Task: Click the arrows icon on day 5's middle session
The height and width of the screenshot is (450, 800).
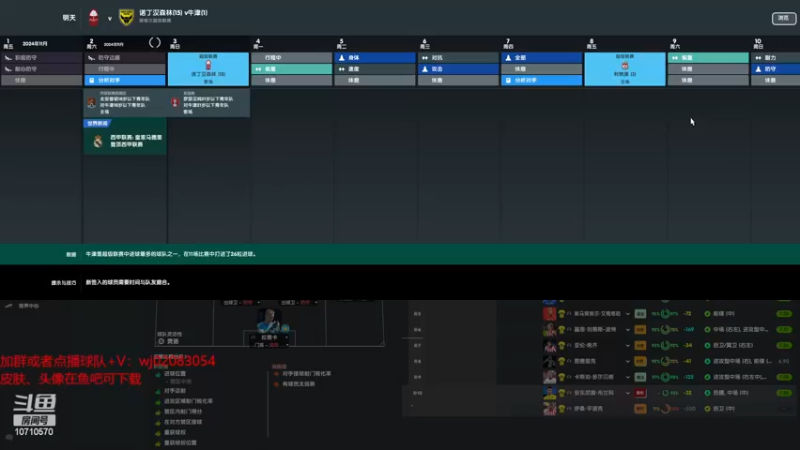Action: [x=342, y=69]
